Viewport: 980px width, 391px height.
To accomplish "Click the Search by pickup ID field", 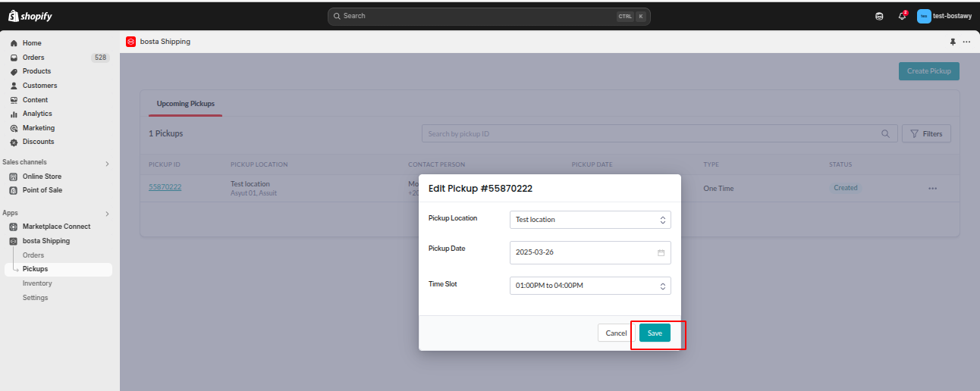I will 659,134.
